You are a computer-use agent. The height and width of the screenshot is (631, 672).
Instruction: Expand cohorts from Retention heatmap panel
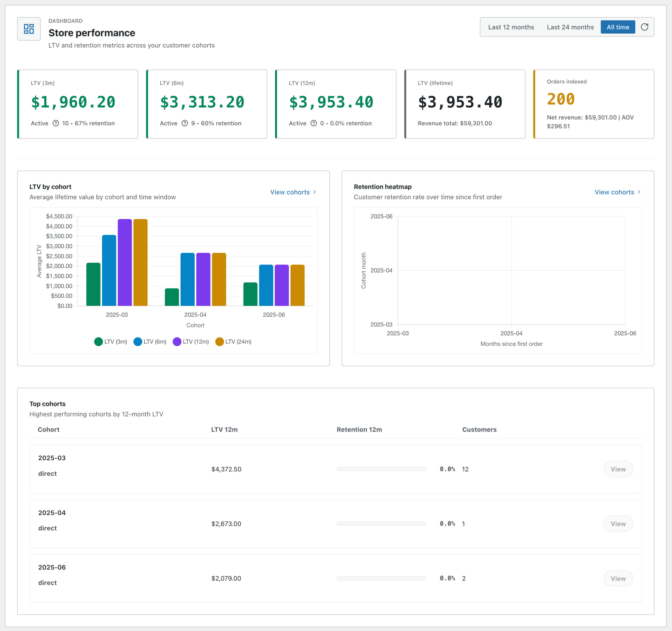coord(614,192)
